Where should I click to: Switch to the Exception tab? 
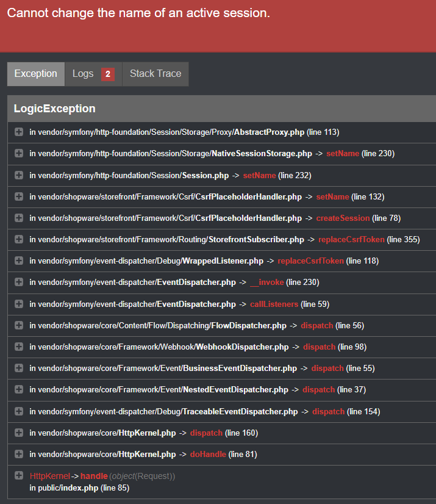(x=35, y=74)
